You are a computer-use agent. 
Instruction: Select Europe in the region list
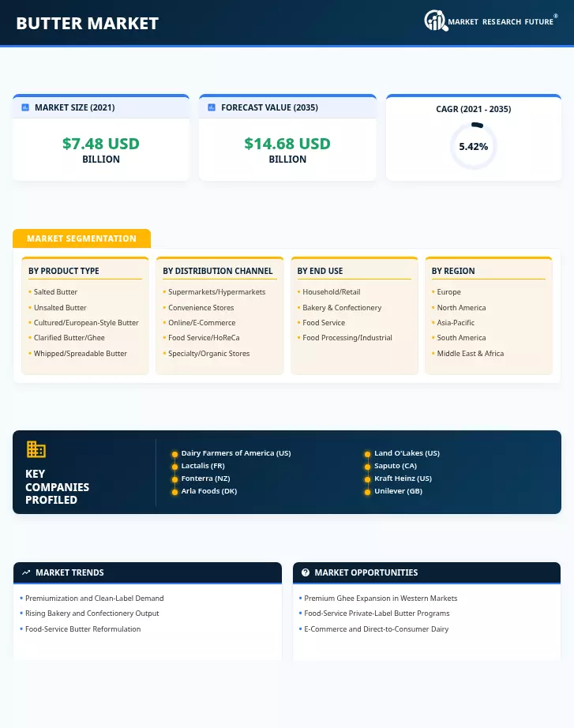tap(448, 292)
